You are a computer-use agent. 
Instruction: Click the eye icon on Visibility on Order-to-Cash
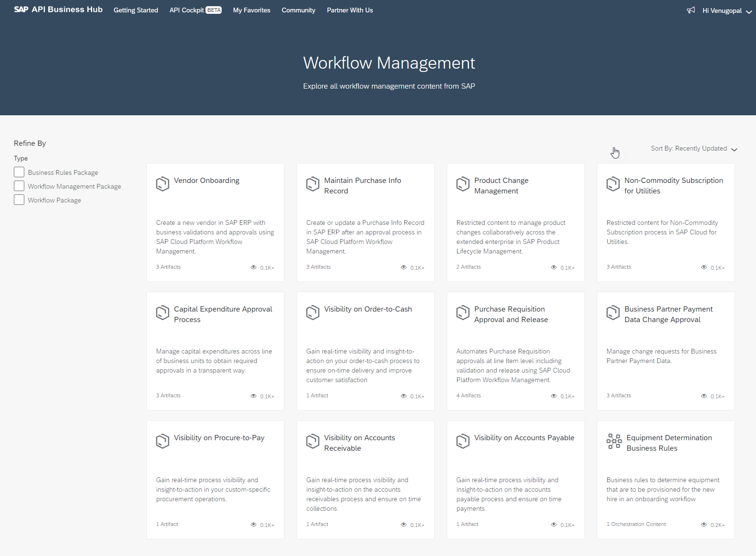404,396
